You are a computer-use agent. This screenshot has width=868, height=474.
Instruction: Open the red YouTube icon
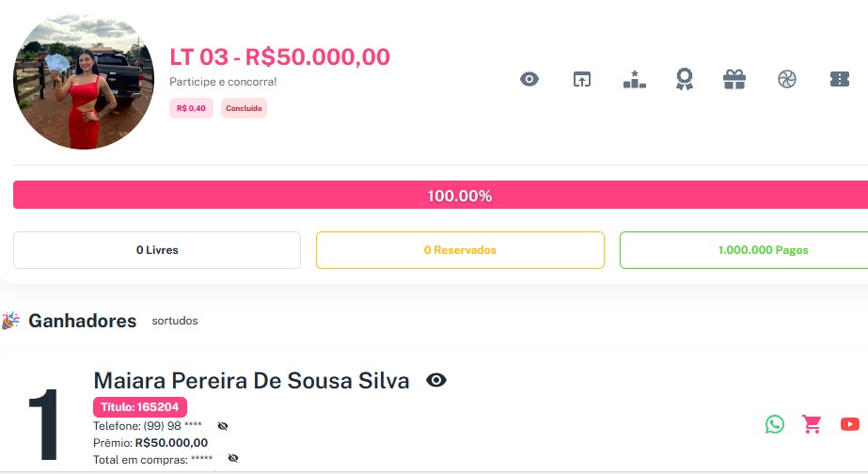pyautogui.click(x=850, y=424)
